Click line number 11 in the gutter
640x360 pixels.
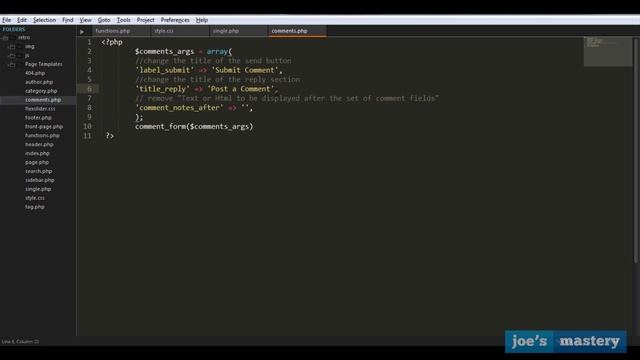coord(87,136)
